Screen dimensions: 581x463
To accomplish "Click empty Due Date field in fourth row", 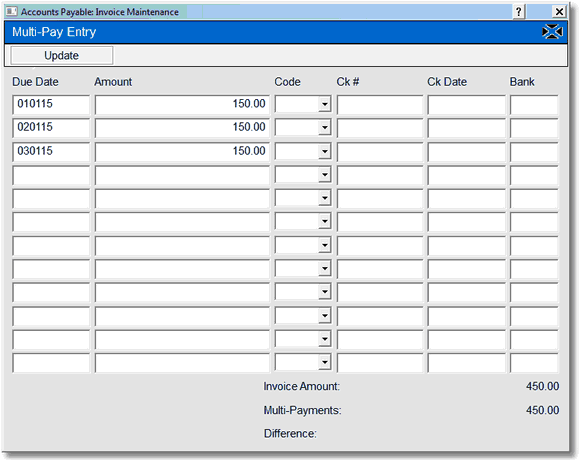I will [51, 175].
